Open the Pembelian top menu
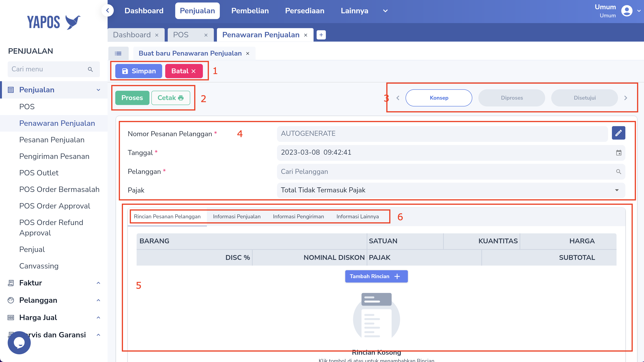The image size is (644, 362). [250, 11]
